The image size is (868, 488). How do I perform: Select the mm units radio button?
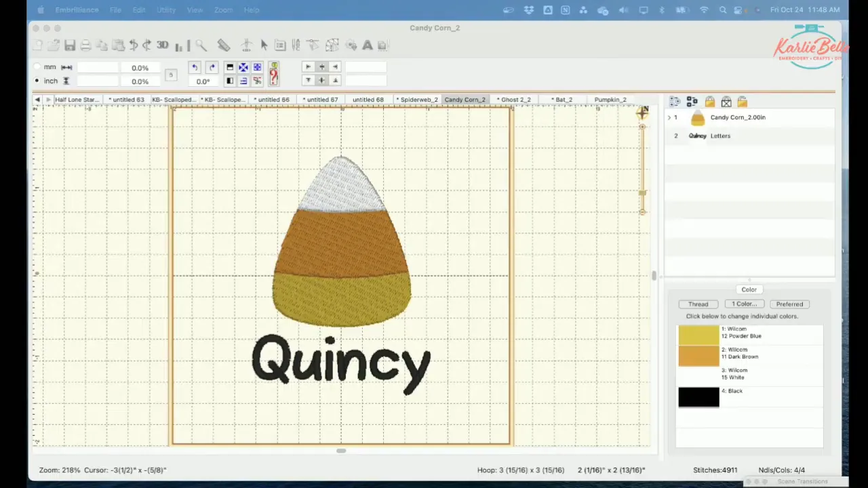(37, 67)
